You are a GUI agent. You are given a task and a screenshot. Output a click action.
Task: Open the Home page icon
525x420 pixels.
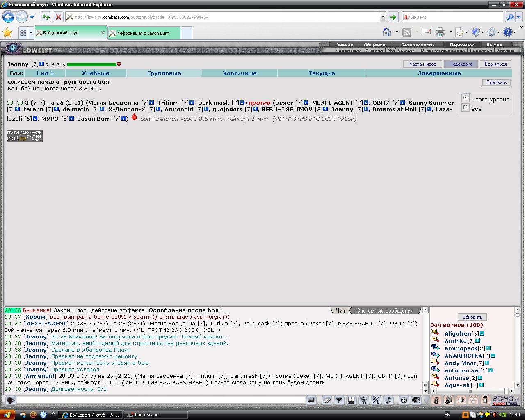pyautogui.click(x=387, y=32)
